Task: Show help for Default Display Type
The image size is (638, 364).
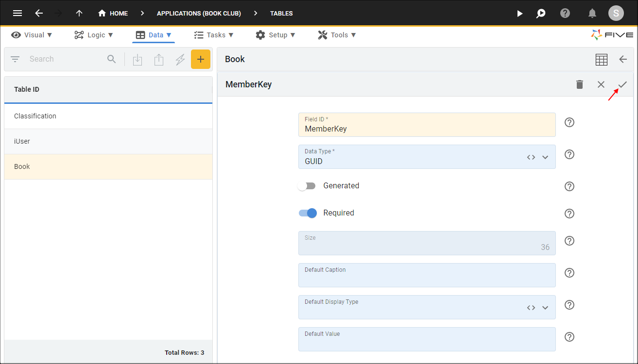Action: tap(569, 305)
